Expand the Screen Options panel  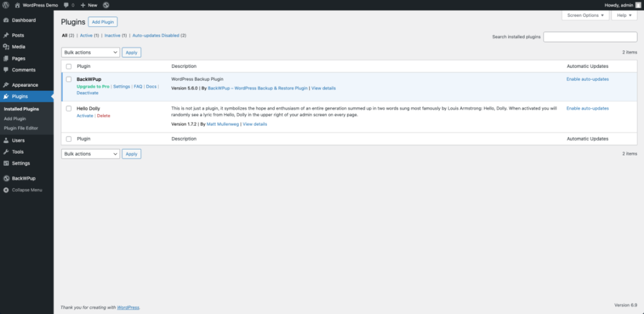585,15
